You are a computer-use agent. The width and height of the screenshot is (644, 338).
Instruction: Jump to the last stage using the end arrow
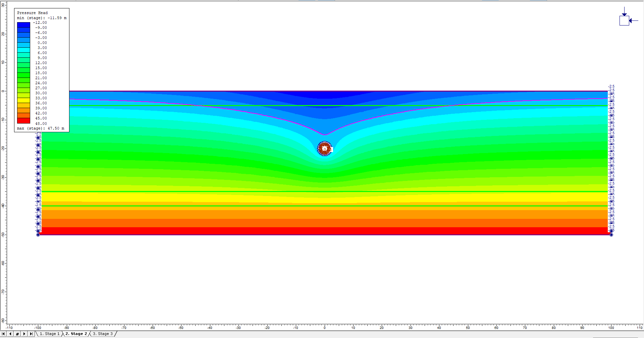pyautogui.click(x=31, y=333)
